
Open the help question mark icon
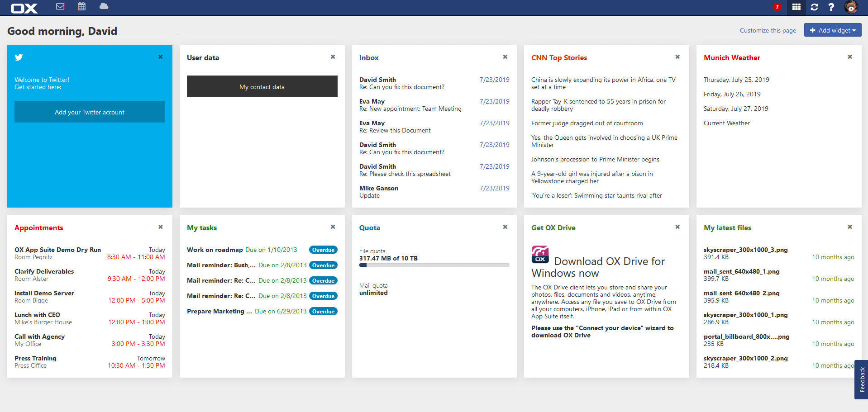pos(831,7)
